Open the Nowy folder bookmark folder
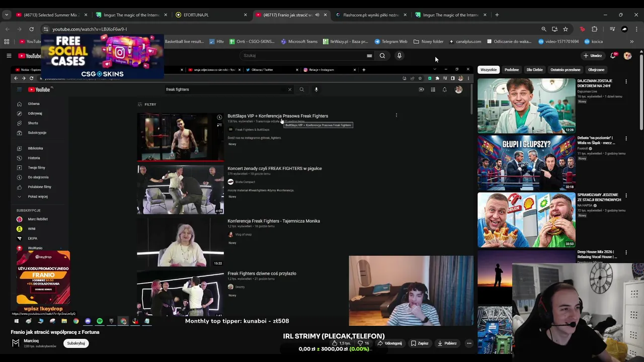Screen dimensions: 644x362 (x=429, y=42)
